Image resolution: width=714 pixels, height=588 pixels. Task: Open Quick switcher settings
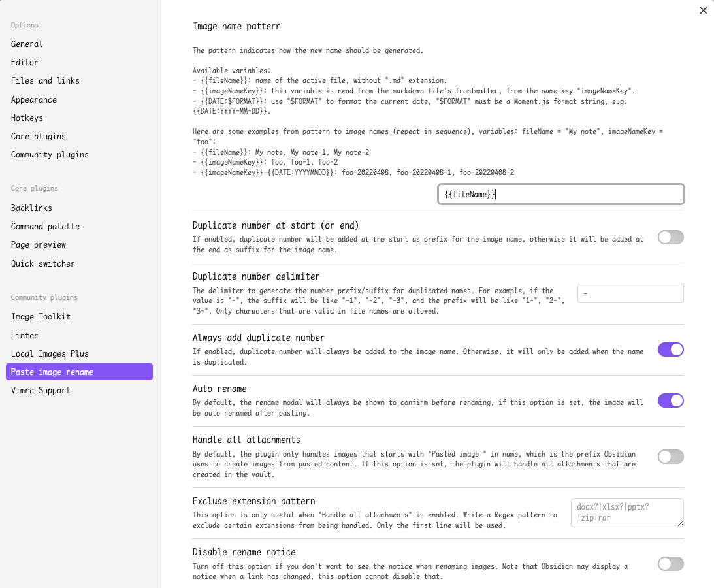pos(43,264)
